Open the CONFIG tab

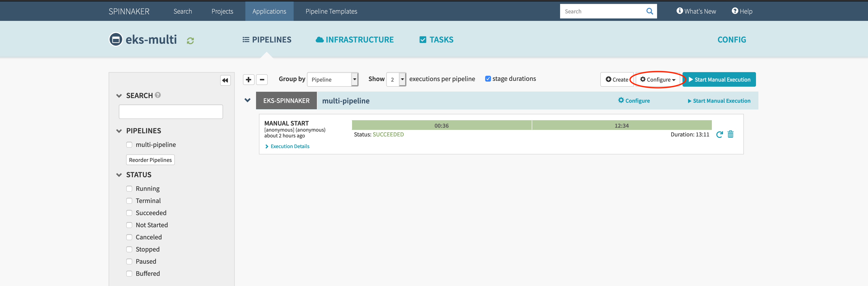[x=731, y=40]
